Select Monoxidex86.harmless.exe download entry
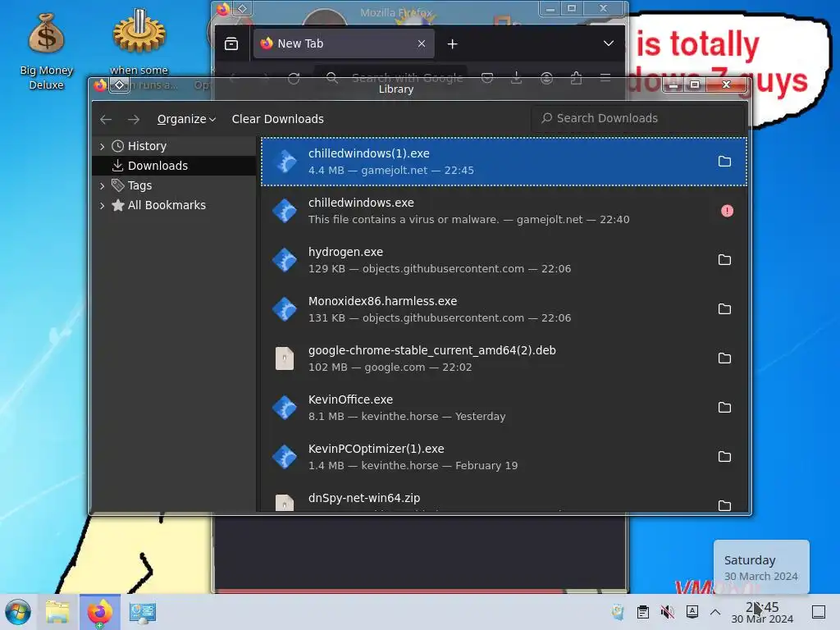This screenshot has width=840, height=630. tap(504, 309)
